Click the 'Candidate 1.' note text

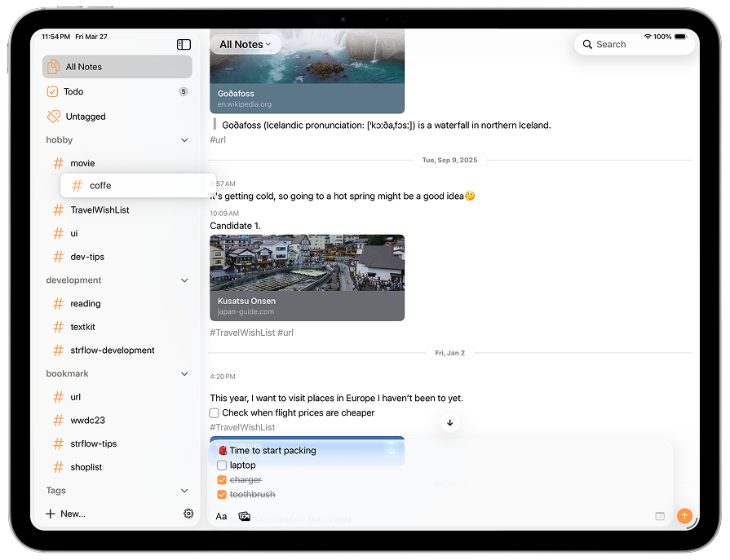(235, 226)
